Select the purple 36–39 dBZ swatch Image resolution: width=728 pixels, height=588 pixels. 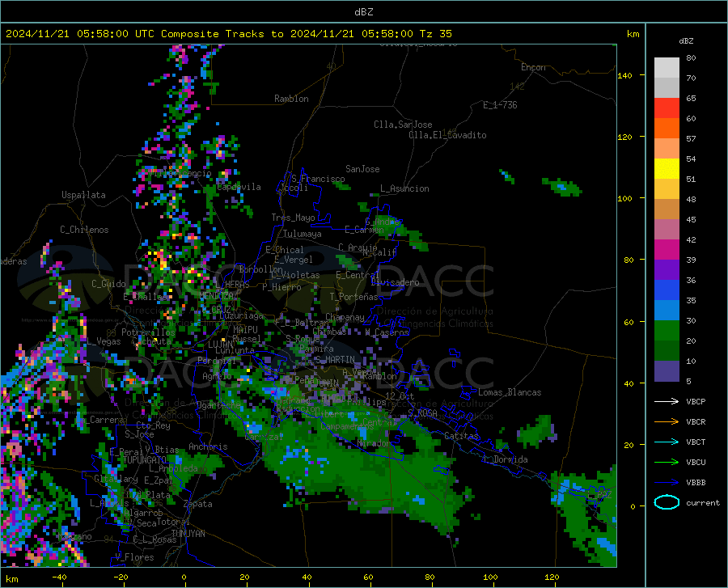667,270
